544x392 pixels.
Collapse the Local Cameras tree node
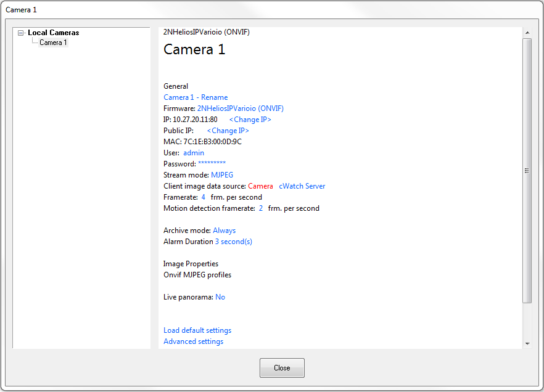tap(21, 33)
